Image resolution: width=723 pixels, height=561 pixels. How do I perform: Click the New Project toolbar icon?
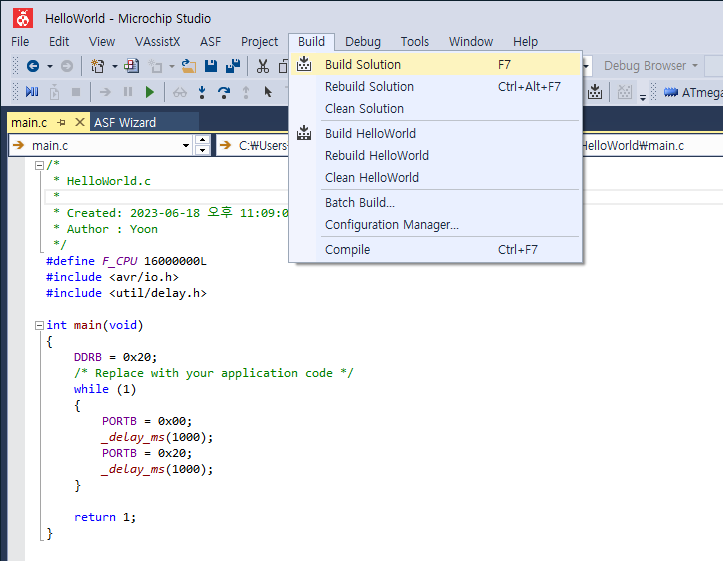[x=98, y=66]
